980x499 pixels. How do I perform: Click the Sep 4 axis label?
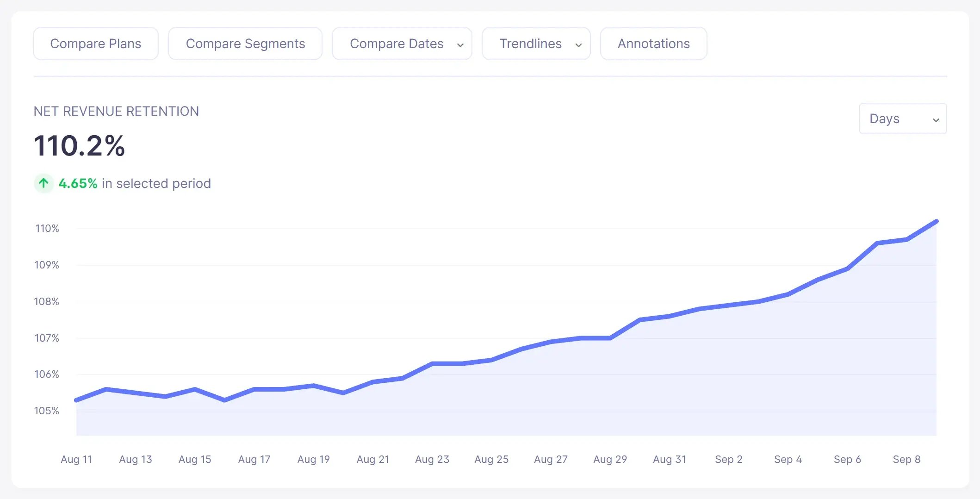tap(788, 459)
